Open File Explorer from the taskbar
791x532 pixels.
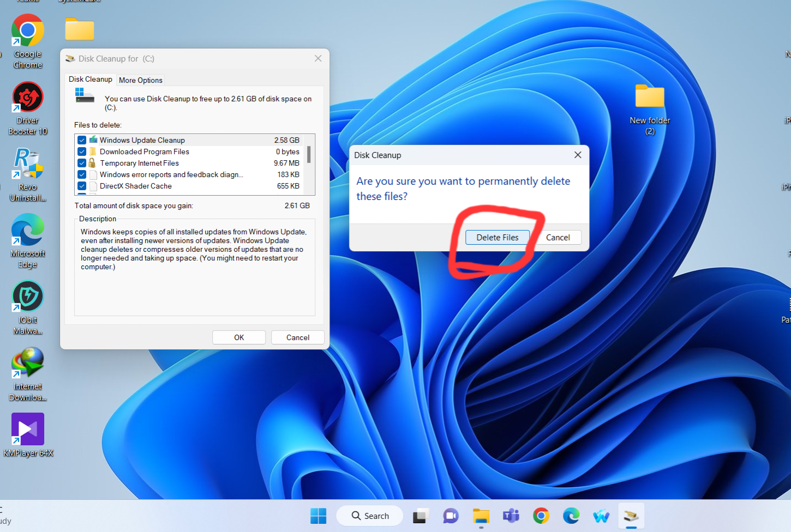(x=481, y=516)
